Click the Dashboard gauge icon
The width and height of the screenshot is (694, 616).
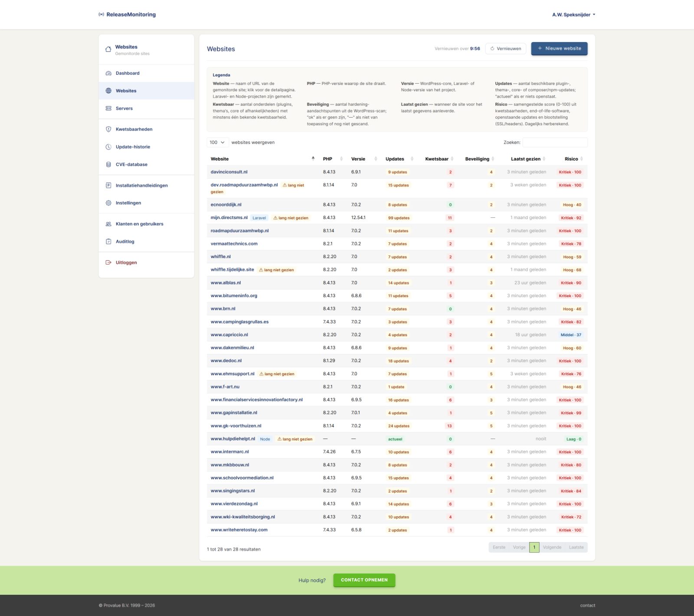(x=108, y=73)
